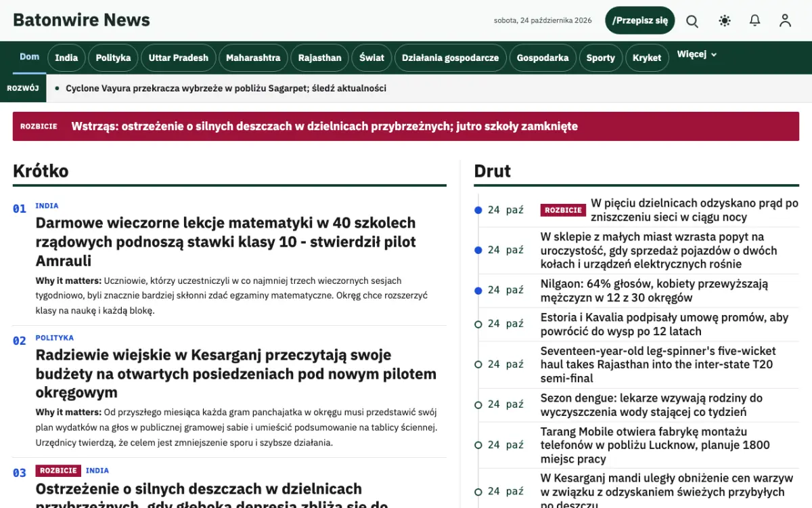Open notifications bell icon
Viewport: 812px width, 508px height.
755,21
